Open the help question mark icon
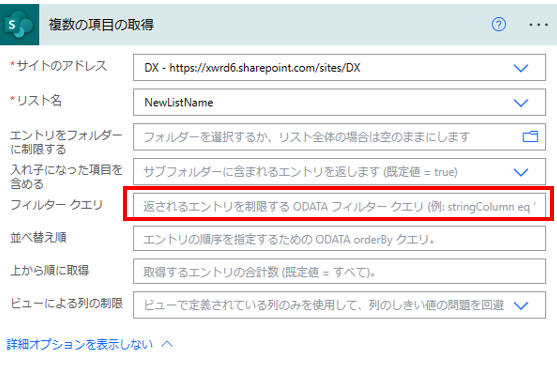 click(499, 25)
